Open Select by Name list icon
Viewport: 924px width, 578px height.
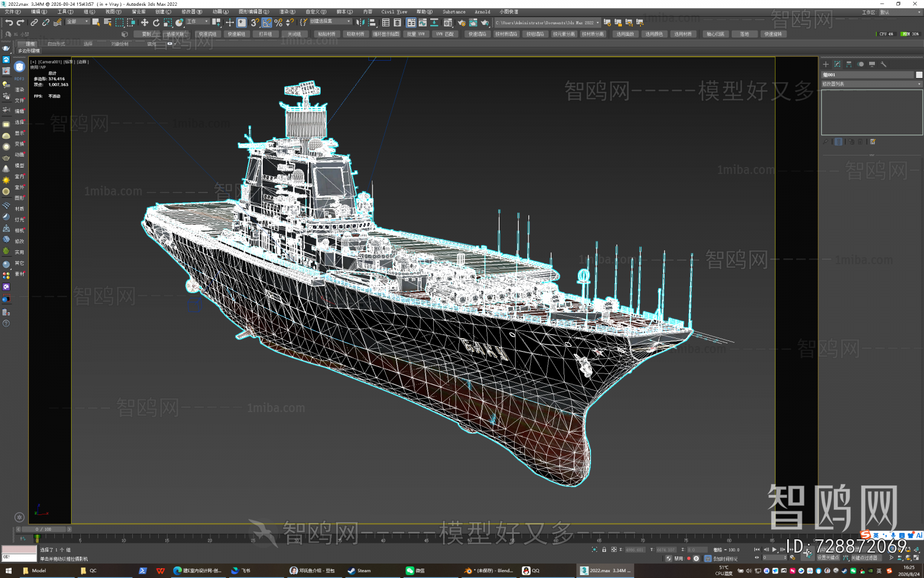107,23
